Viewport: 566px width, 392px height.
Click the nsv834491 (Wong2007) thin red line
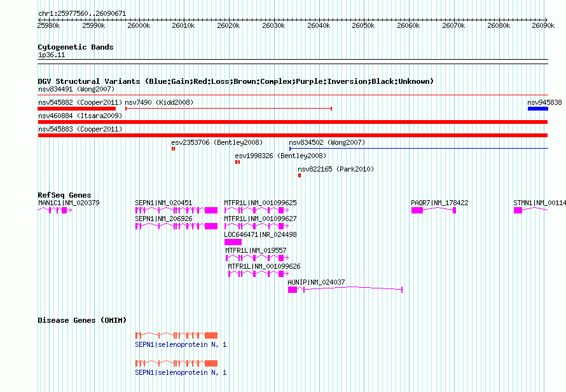[x=293, y=95]
